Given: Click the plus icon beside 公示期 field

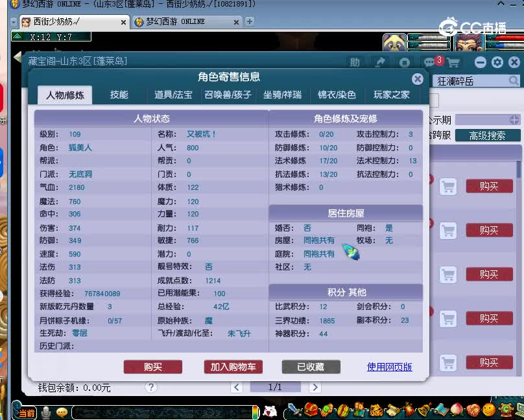Looking at the screenshot, I should click(x=514, y=120).
